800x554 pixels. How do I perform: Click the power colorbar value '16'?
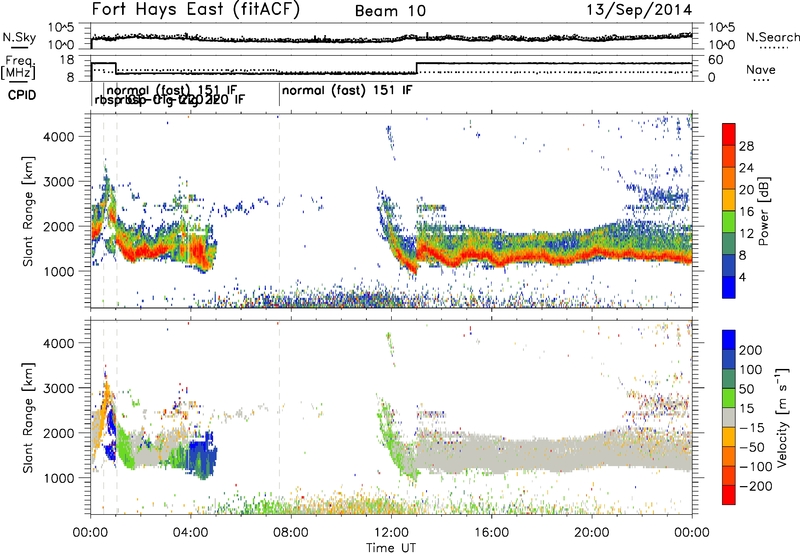(x=746, y=212)
